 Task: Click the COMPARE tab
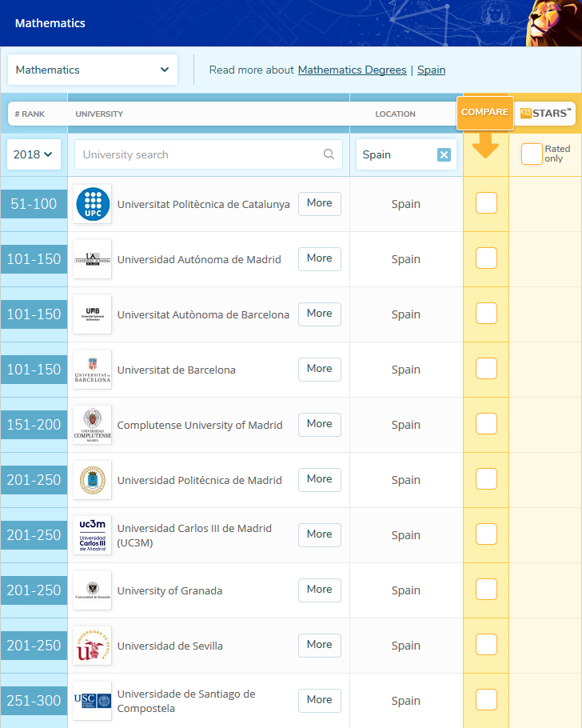pyautogui.click(x=485, y=112)
